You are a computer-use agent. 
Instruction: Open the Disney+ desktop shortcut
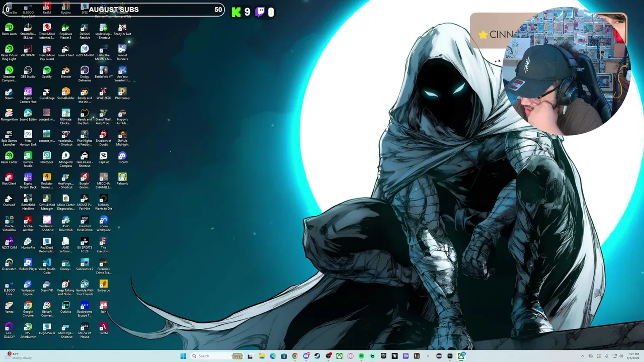point(66,265)
